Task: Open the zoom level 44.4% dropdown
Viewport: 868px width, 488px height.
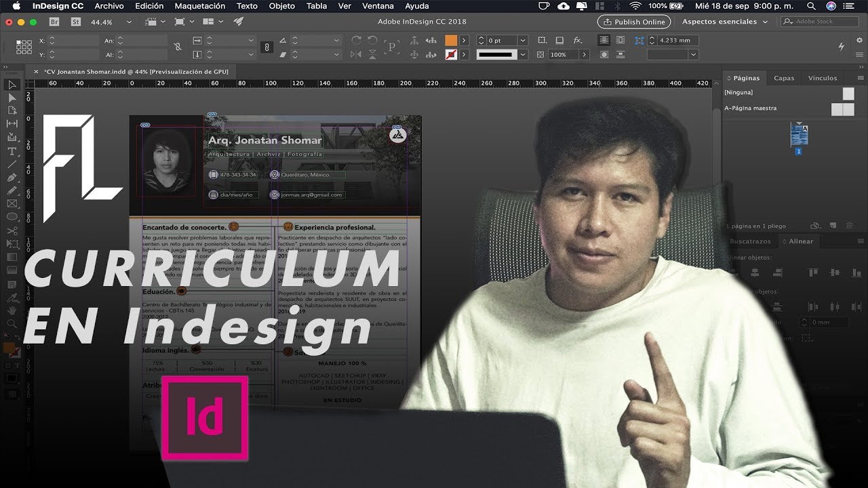Action: pos(129,22)
